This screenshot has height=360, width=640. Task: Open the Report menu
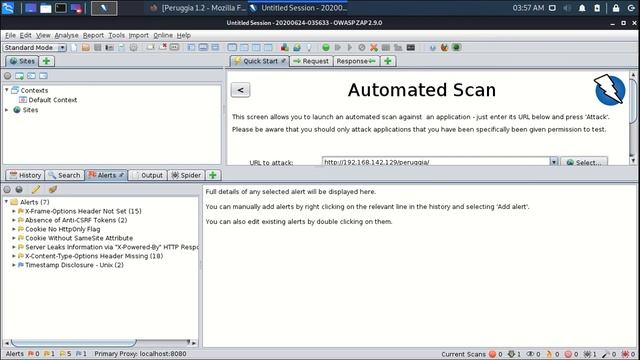tap(93, 36)
